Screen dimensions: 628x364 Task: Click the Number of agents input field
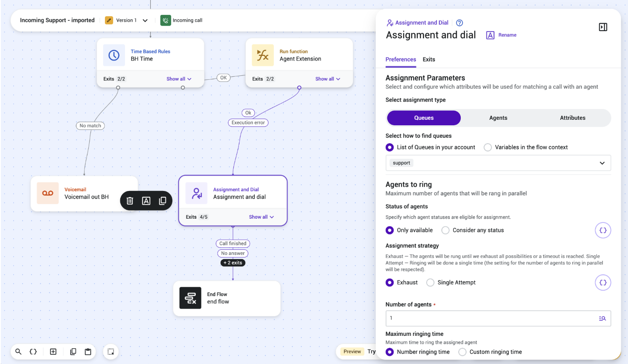coord(498,318)
